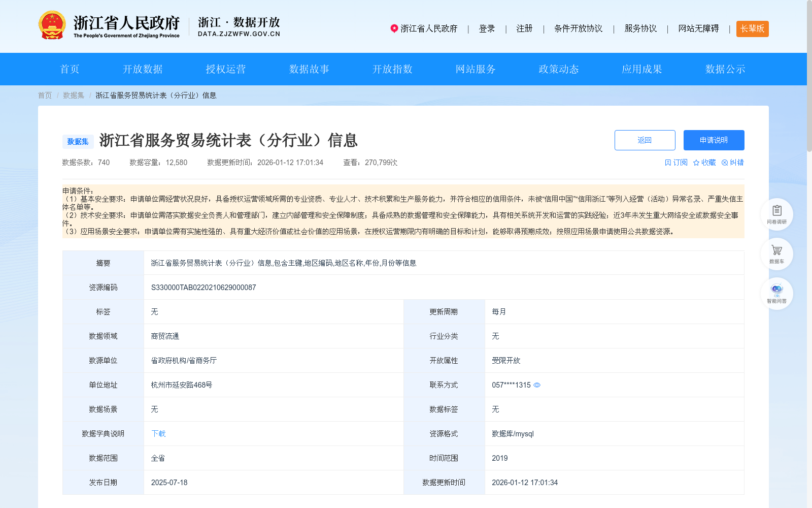Toggle the 网站无障碍 accessibility mode

click(x=698, y=29)
